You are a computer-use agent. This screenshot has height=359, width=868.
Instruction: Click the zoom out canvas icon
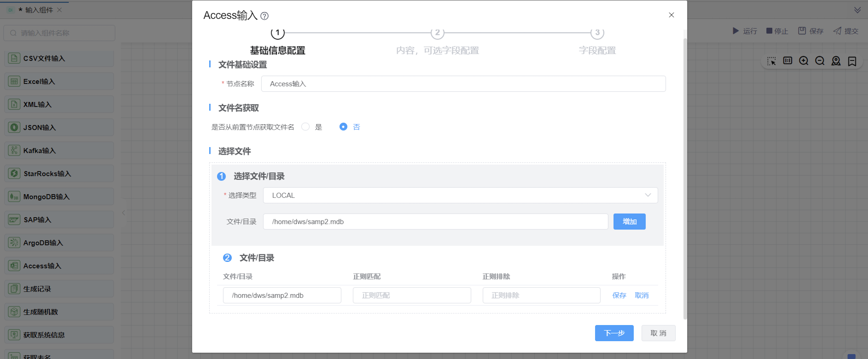coord(820,61)
